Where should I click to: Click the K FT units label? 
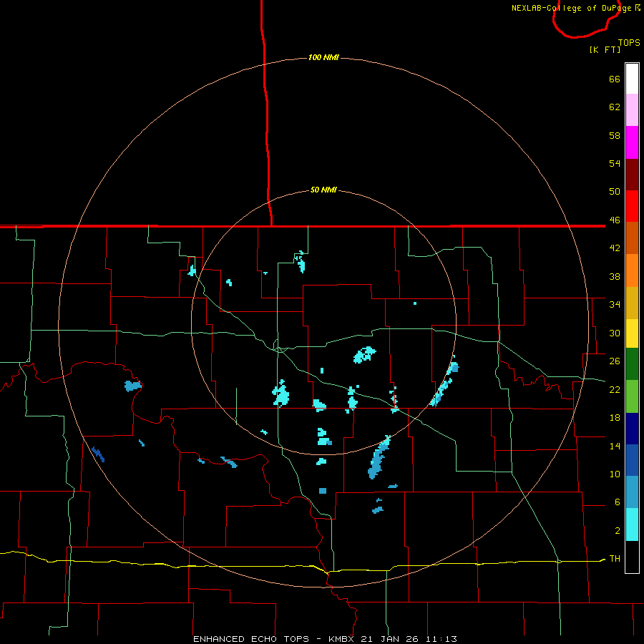point(605,49)
